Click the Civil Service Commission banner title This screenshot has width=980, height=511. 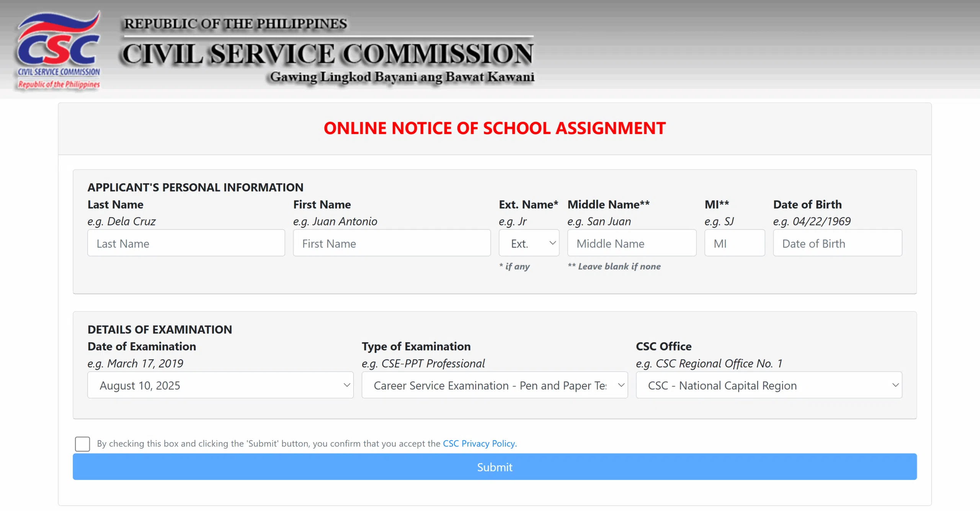click(327, 54)
